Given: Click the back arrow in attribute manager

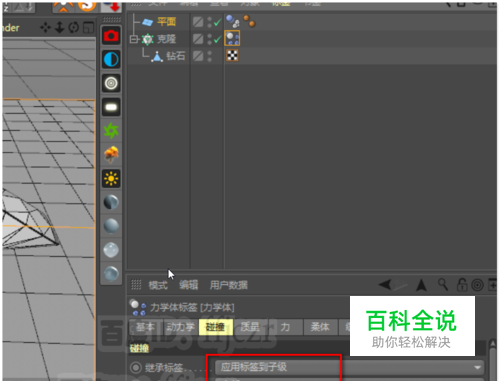Looking at the screenshot, I should tap(386, 285).
